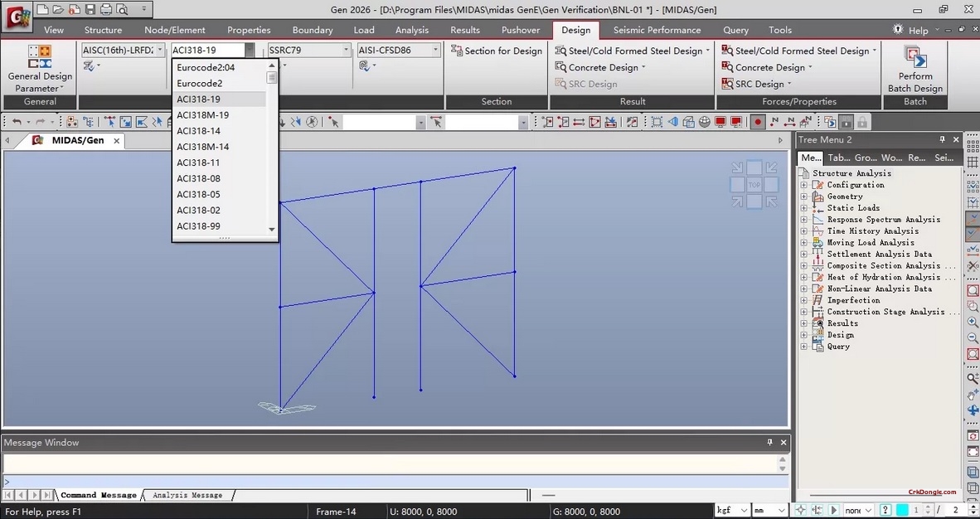
Task: Open the Pushover ribbon tab
Action: tap(521, 30)
